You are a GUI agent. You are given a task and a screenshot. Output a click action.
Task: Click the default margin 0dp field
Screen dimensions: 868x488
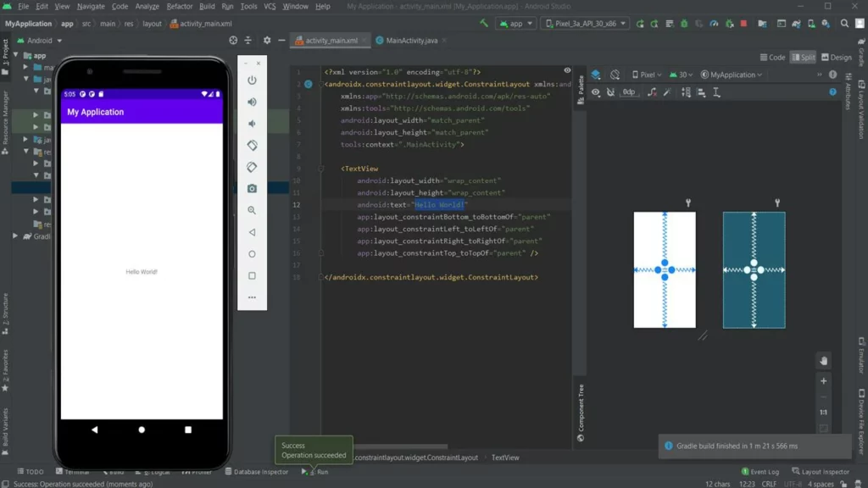coord(629,91)
